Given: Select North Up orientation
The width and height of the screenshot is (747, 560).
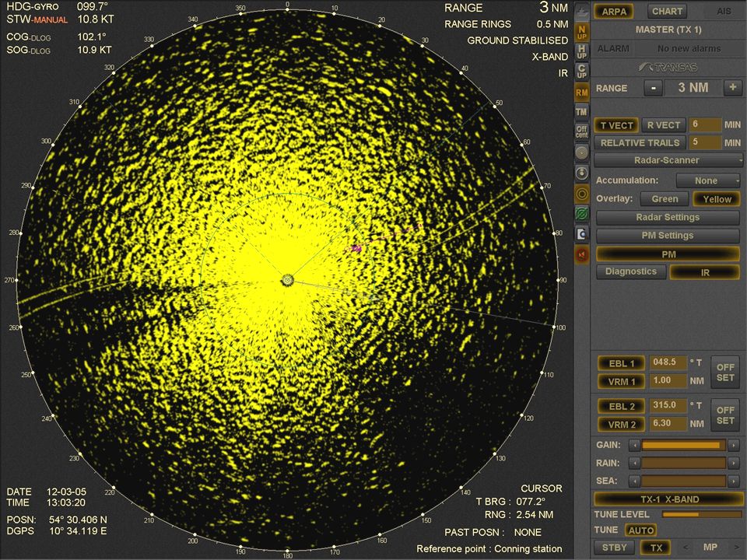Looking at the screenshot, I should [582, 33].
